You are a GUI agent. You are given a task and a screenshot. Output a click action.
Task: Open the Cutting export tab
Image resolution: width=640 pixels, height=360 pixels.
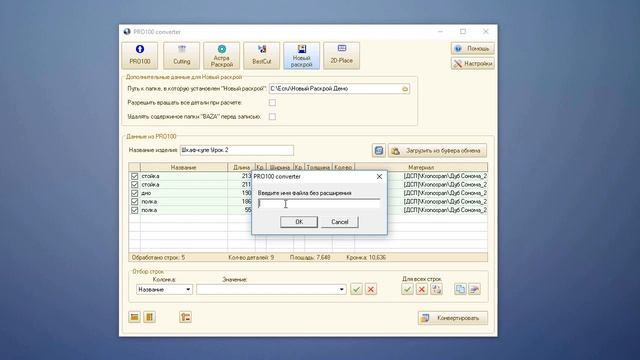coord(182,55)
